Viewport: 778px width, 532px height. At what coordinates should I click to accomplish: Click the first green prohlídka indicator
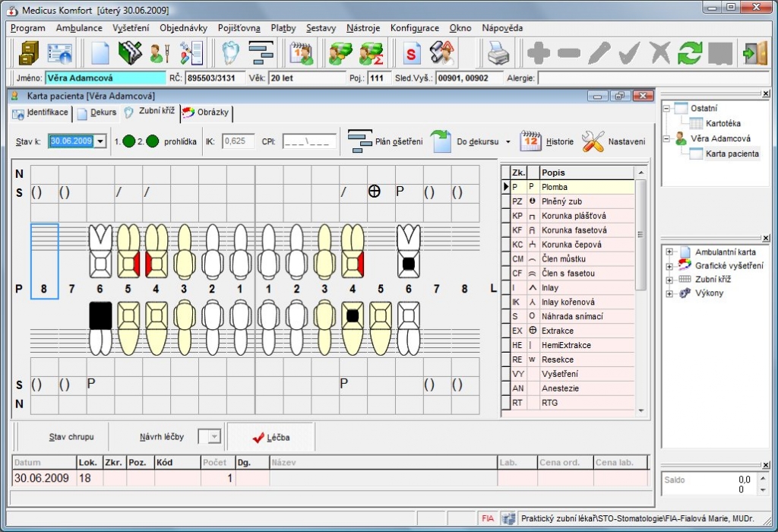[129, 141]
